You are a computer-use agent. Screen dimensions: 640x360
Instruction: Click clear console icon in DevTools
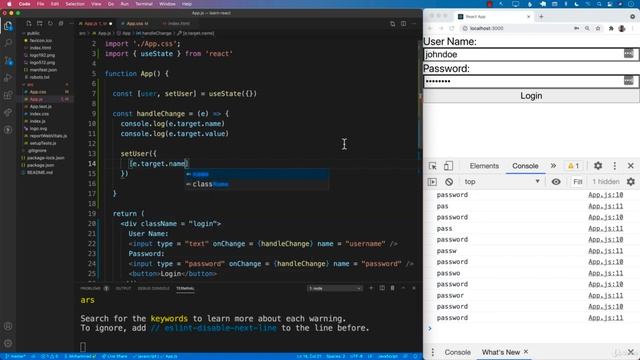click(x=449, y=182)
